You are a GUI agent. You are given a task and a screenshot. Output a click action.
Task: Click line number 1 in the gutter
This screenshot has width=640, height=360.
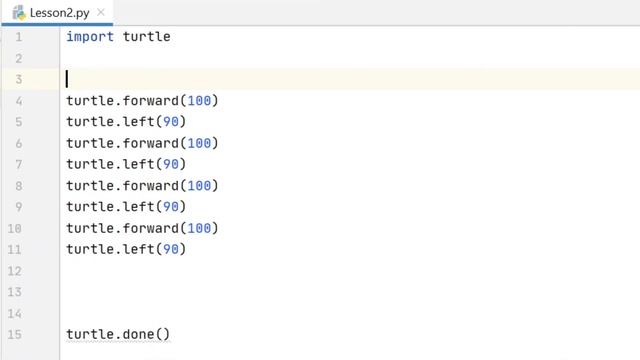tap(19, 37)
